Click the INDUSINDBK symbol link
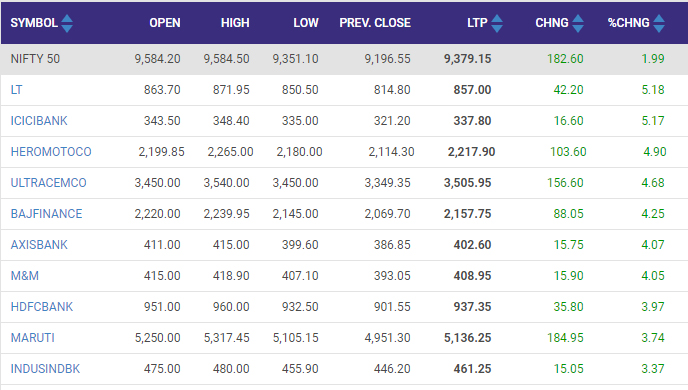This screenshot has width=688, height=390. click(x=45, y=369)
